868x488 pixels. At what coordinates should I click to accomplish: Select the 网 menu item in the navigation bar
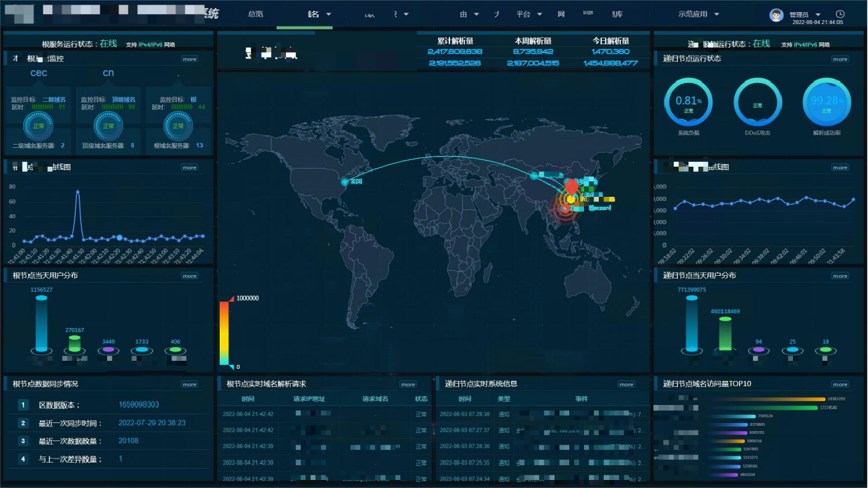[x=561, y=14]
